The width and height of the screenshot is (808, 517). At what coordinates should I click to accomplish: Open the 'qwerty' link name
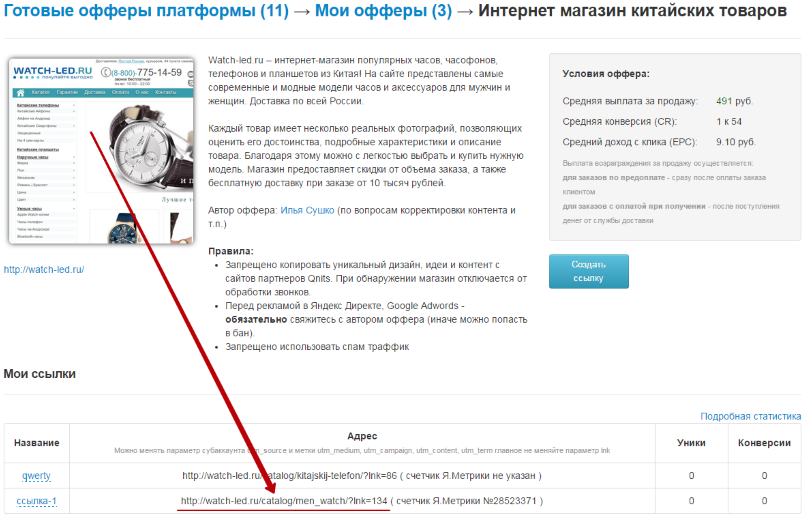point(36,476)
